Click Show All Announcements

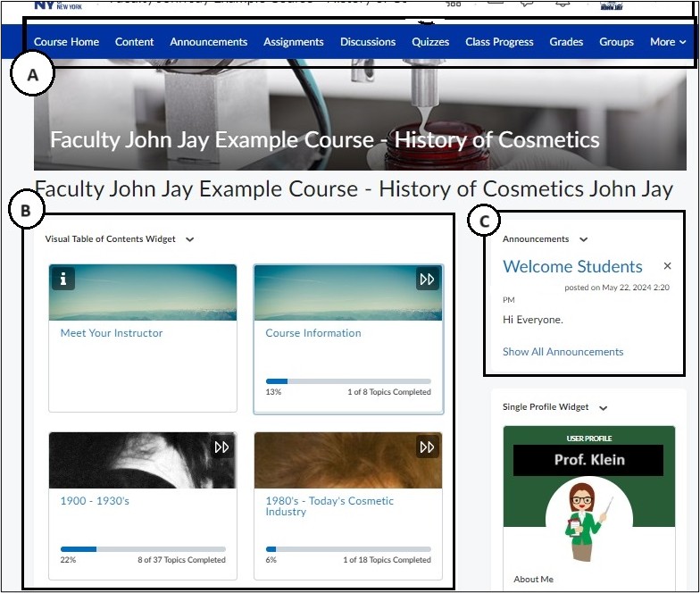pyautogui.click(x=562, y=352)
